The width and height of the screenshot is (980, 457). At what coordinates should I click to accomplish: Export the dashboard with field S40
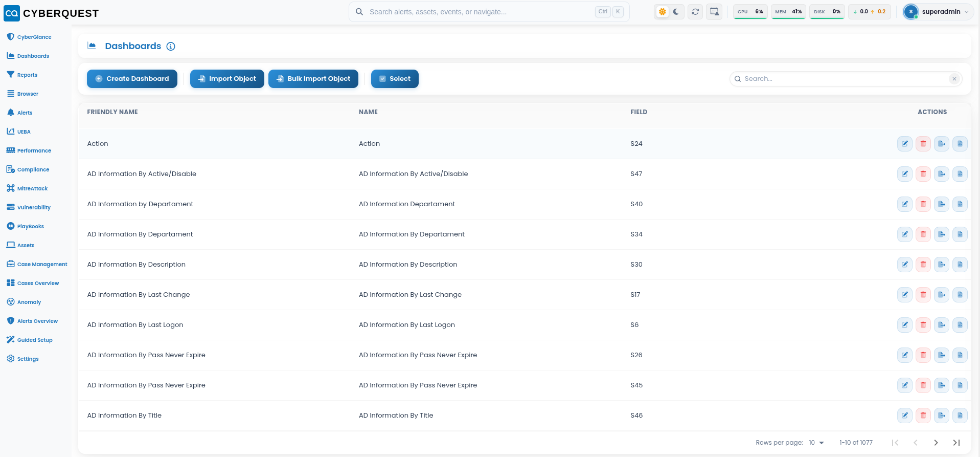[942, 204]
